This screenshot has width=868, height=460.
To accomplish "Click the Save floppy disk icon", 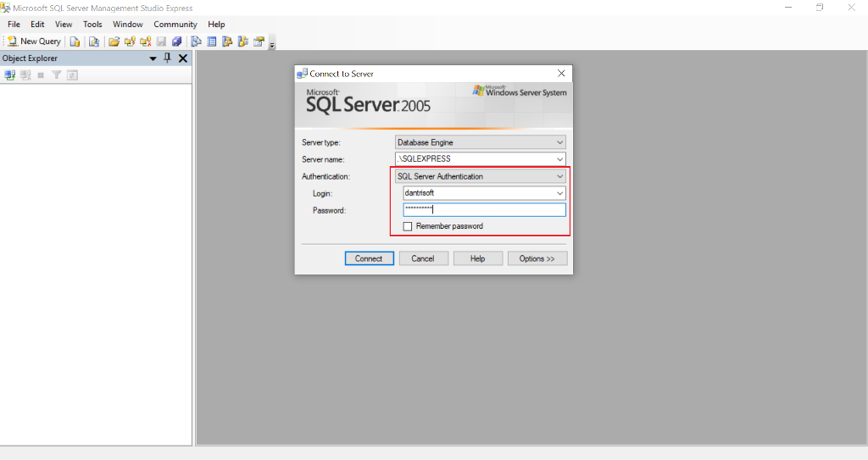I will [x=161, y=42].
